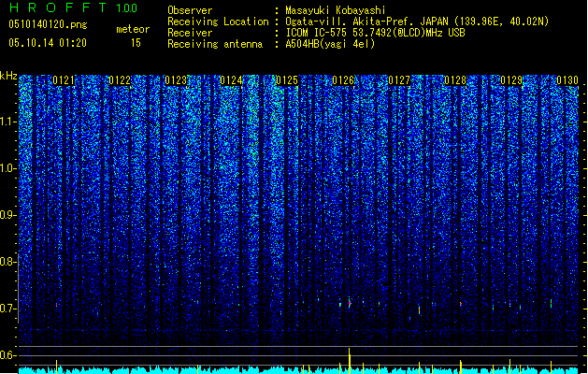588x374 pixels.
Task: Click the meteor count value 15
Action: tap(136, 43)
